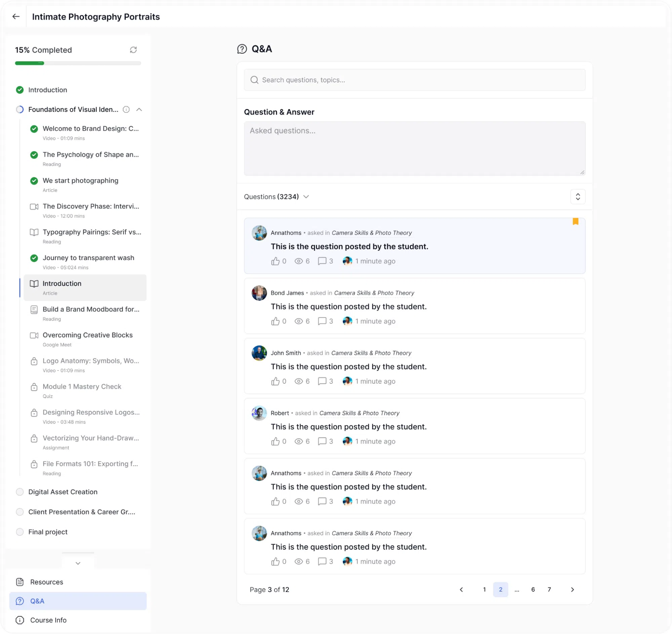Viewport: 672px width, 634px height.
Task: Click the lock icon on Module 1 Mastery Check
Action: point(34,387)
